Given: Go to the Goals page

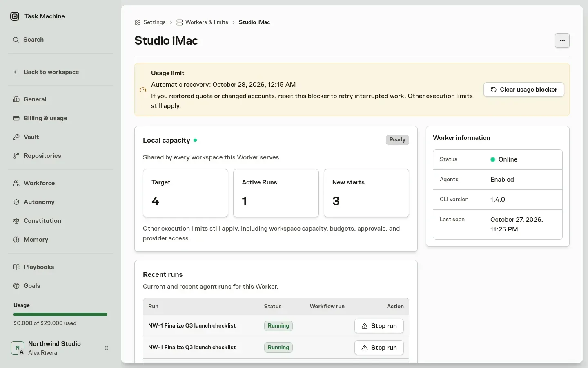Looking at the screenshot, I should [x=60, y=286].
